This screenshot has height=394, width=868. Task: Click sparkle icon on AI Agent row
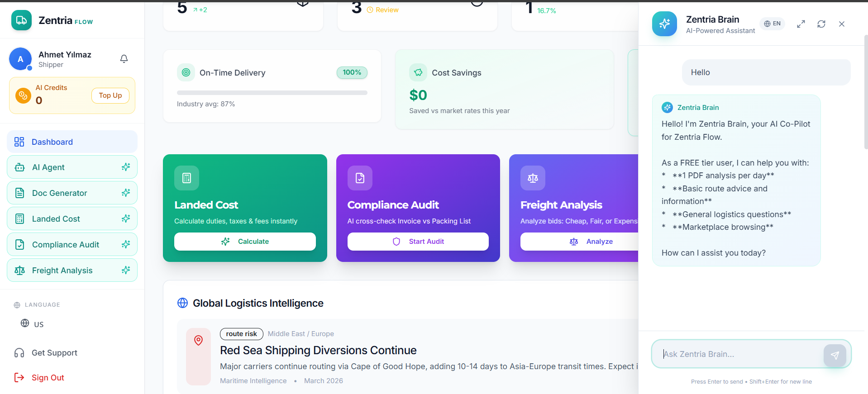tap(126, 167)
